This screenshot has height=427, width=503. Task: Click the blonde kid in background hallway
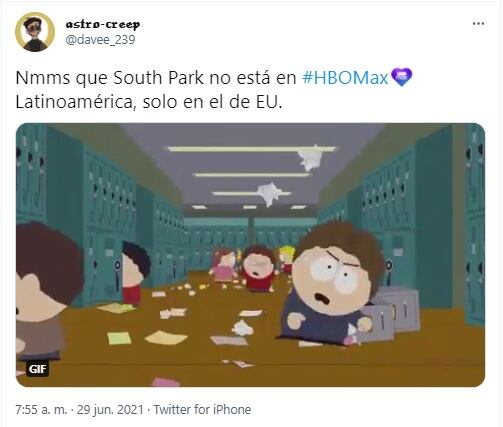(x=286, y=258)
